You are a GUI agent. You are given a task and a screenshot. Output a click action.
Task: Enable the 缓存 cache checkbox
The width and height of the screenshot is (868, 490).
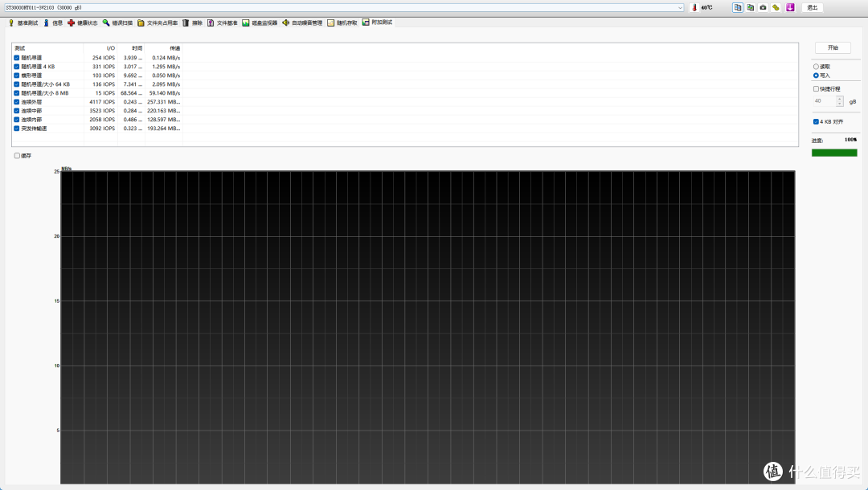click(x=17, y=155)
